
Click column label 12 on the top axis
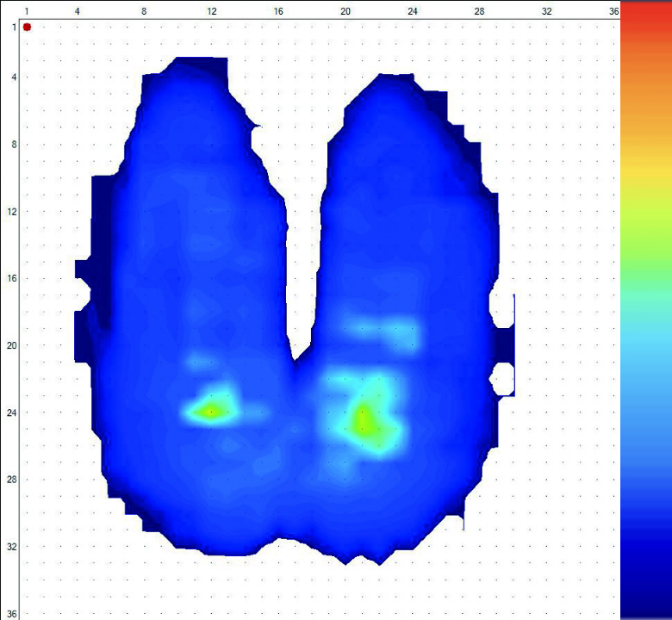tap(211, 11)
